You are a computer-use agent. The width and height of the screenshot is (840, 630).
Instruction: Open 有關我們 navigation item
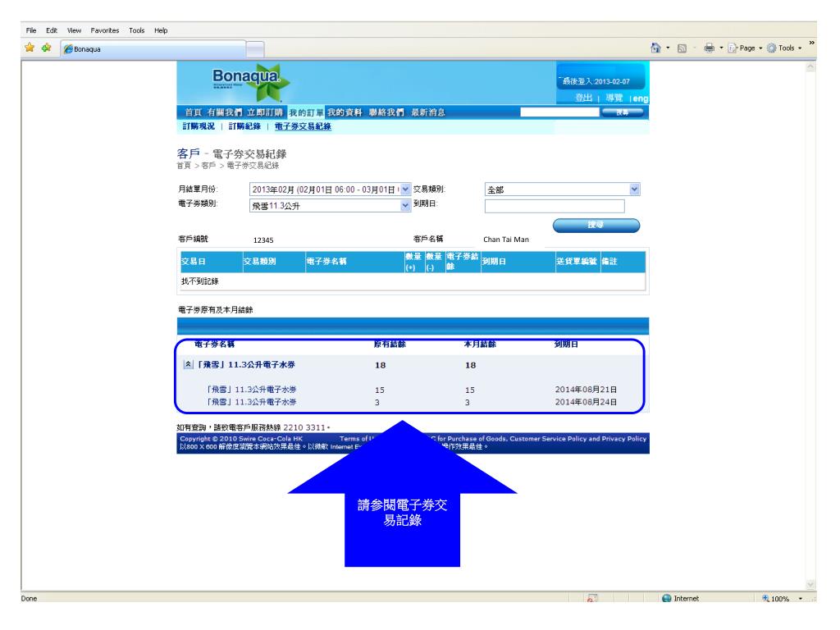(225, 112)
